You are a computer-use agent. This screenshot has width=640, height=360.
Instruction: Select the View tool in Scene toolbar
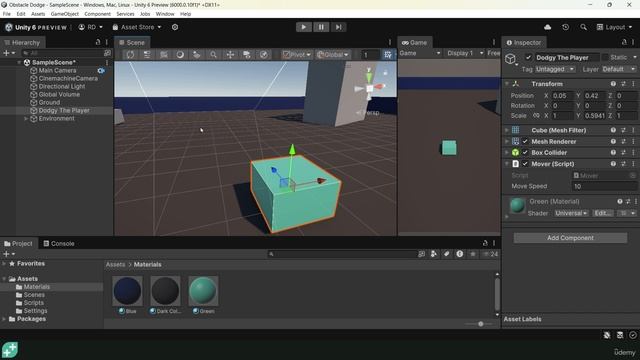click(x=130, y=55)
